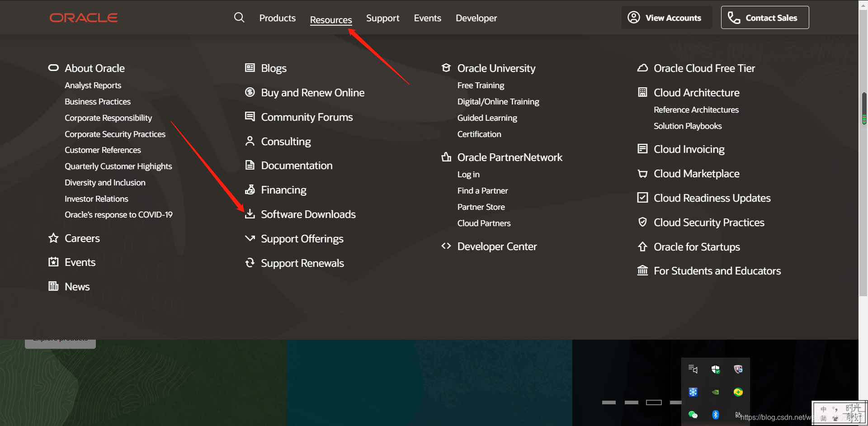Click the News newspaper icon
The height and width of the screenshot is (426, 868).
click(x=53, y=286)
